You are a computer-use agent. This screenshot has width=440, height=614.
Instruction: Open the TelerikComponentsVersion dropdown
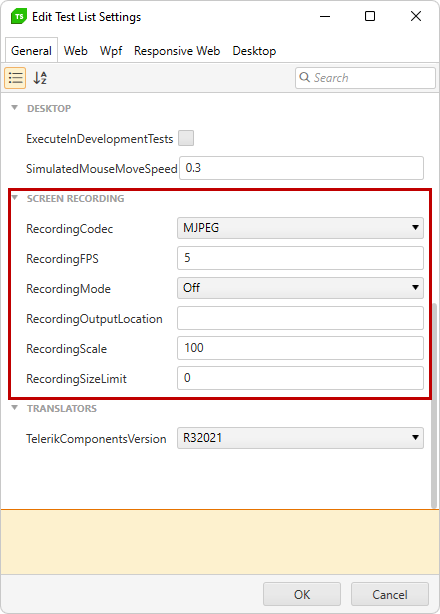[300, 438]
